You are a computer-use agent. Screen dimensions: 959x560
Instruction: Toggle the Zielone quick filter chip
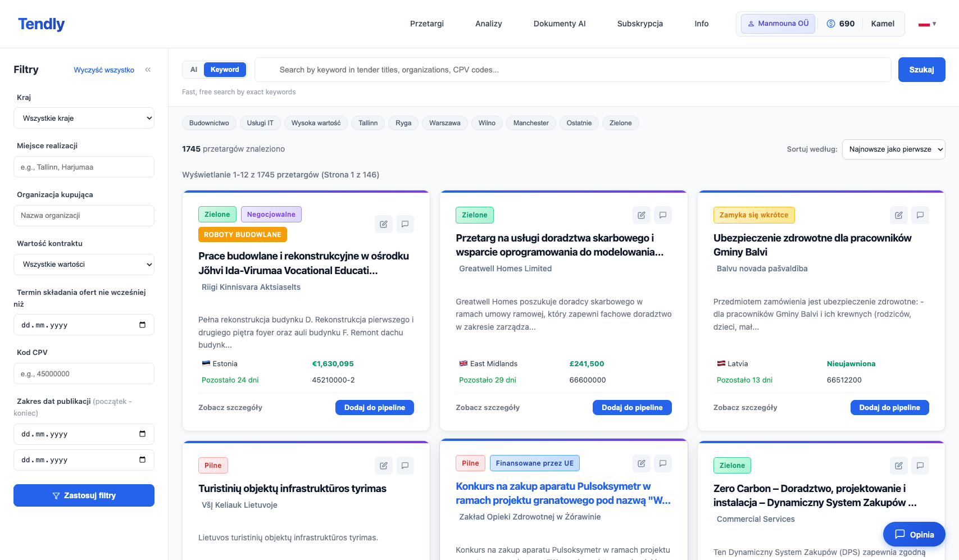click(x=620, y=123)
